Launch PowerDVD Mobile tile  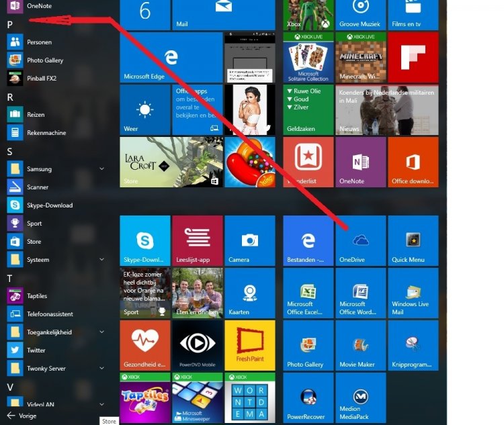198,345
